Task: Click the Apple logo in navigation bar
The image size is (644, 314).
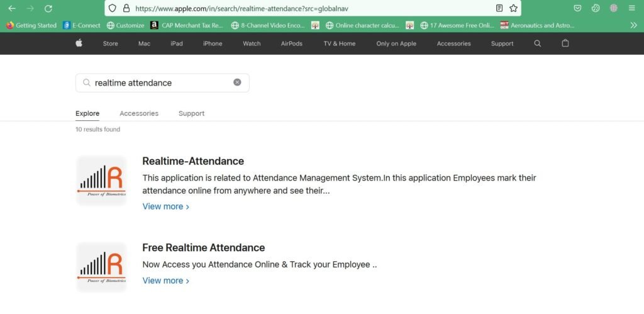Action: coord(79,43)
